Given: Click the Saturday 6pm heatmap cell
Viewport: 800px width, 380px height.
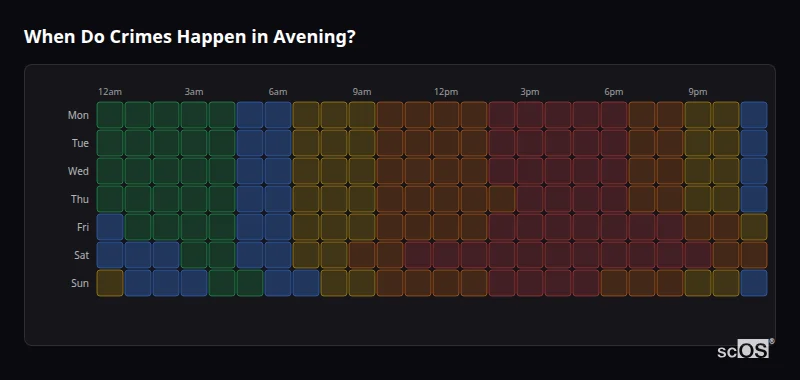Looking at the screenshot, I should pos(614,255).
